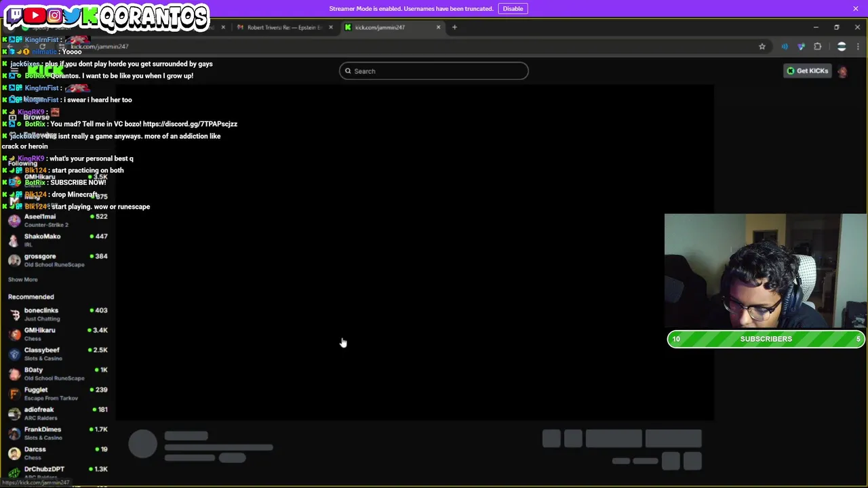This screenshot has height=488, width=868.
Task: Click the B0aty avatar icon
Action: tap(14, 373)
